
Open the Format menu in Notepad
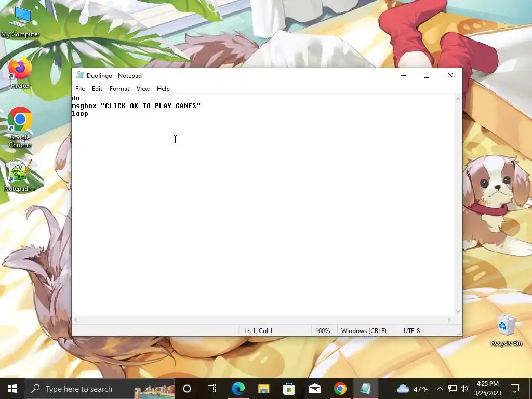point(119,88)
